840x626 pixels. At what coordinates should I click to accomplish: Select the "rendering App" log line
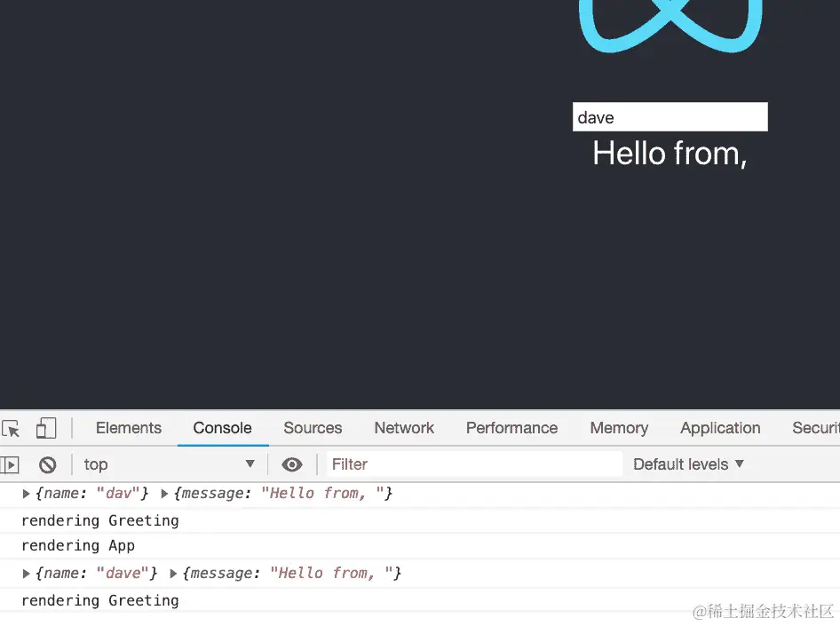click(x=77, y=546)
